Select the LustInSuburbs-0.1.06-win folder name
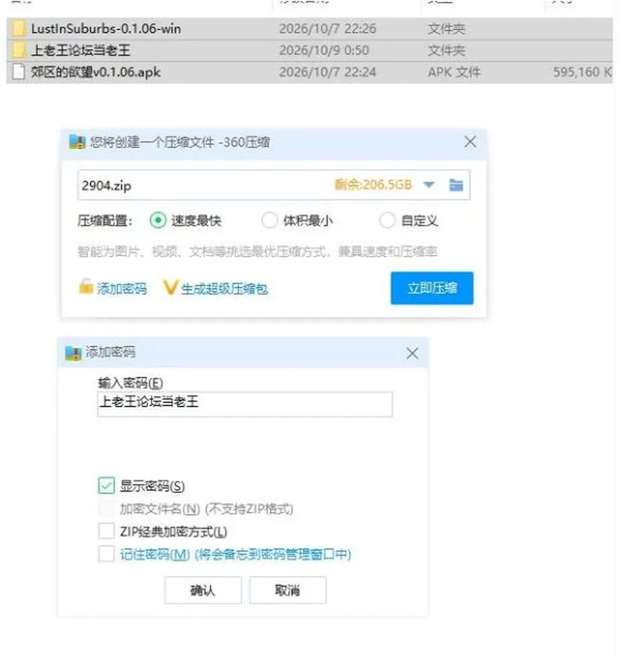 click(x=106, y=29)
